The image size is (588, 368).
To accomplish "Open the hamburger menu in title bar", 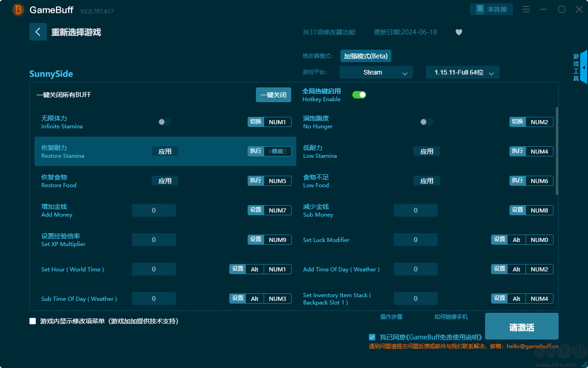I will (x=526, y=10).
